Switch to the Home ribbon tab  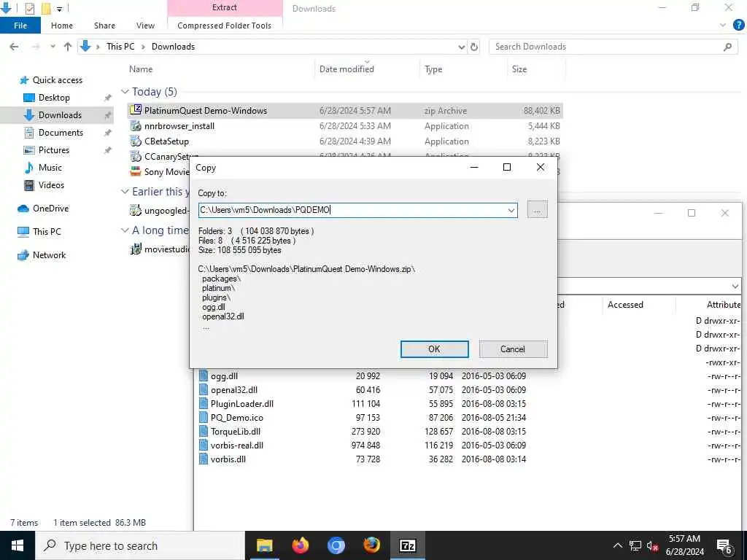tap(62, 26)
